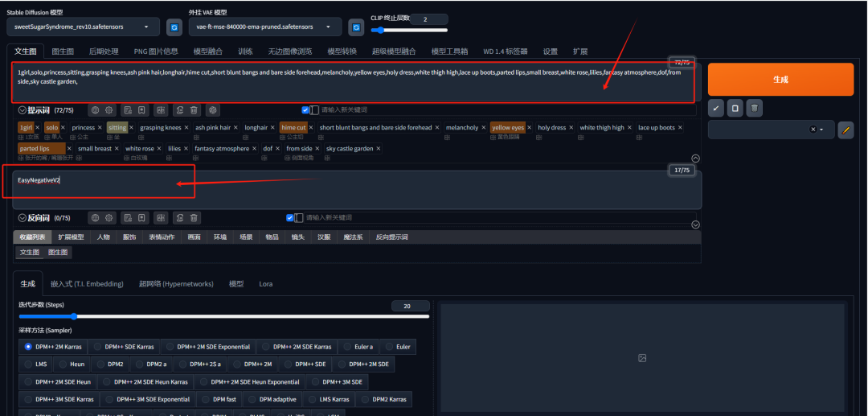
Task: Refresh the external VAE model list
Action: (x=356, y=27)
